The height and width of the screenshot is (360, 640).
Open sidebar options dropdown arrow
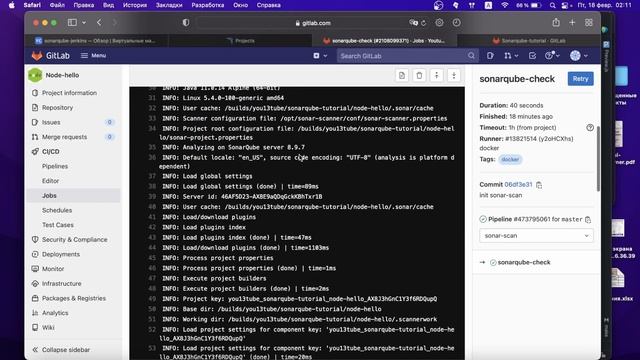pyautogui.click(x=84, y=22)
